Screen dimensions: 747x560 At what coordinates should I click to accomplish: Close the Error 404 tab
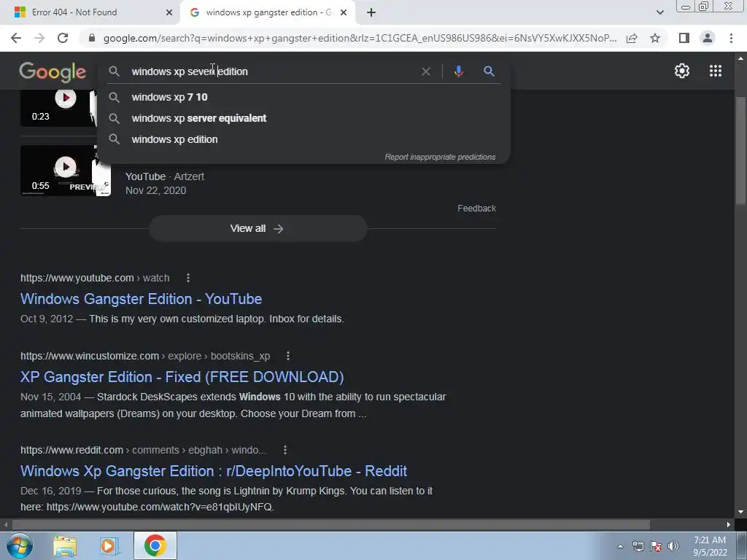(169, 12)
